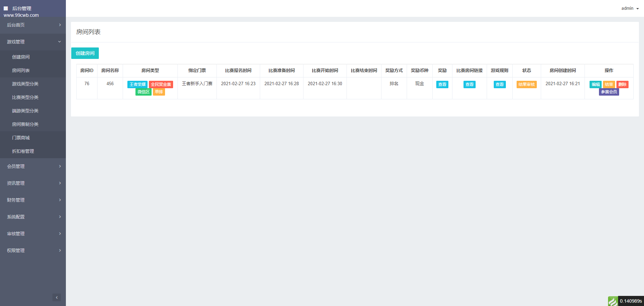Open 房间赛制分类 in the sidebar
Screen dimensions: 644x306
pos(33,124)
